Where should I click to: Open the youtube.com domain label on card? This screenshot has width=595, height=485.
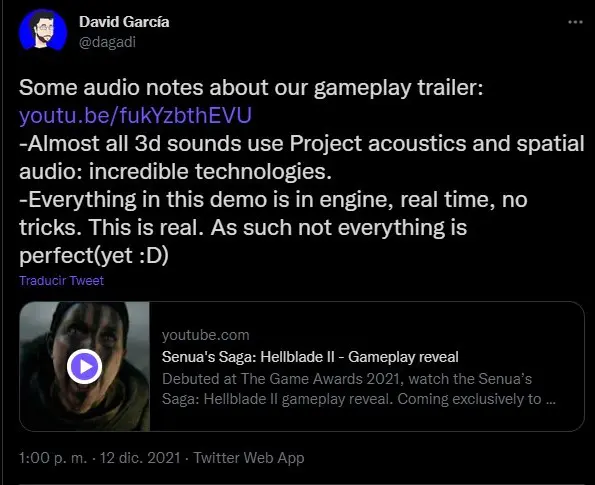pos(206,335)
